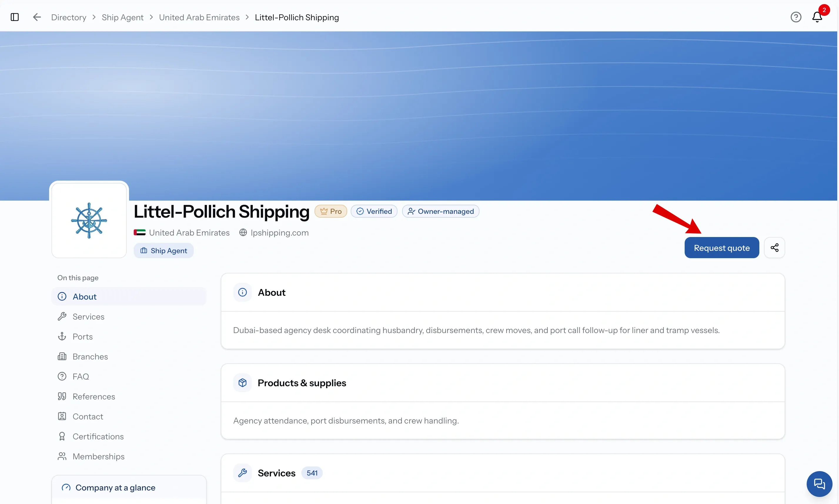Jump to References section
The image size is (839, 504).
129,396
